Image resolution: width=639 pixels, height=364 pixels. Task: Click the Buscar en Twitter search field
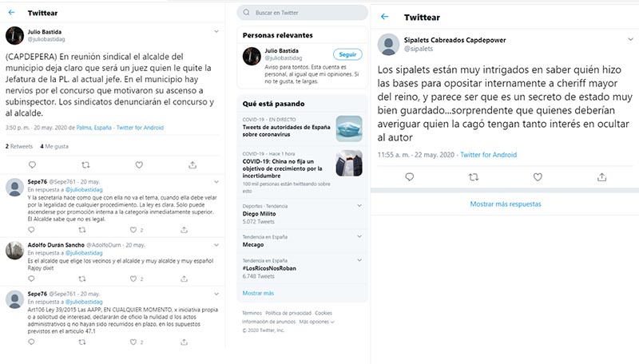303,13
